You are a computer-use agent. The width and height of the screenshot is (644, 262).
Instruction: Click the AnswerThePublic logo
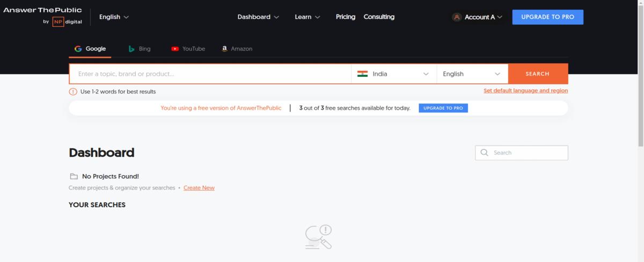(43, 10)
